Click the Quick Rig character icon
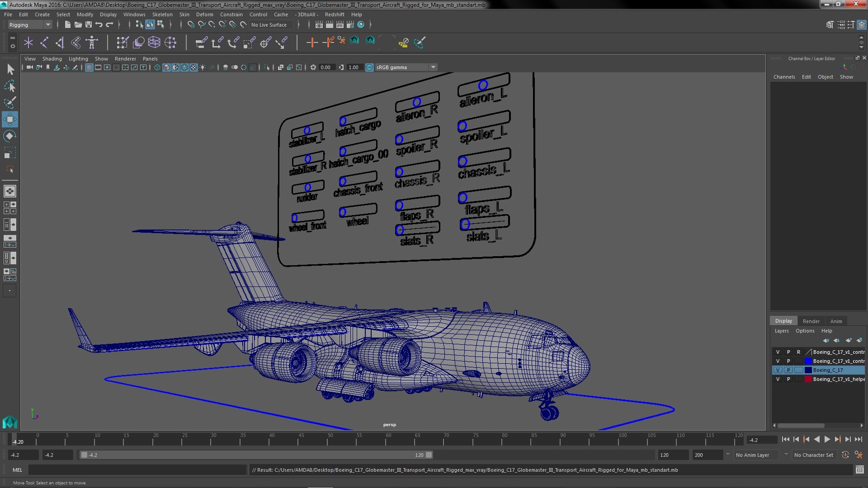The width and height of the screenshot is (868, 488). point(92,42)
